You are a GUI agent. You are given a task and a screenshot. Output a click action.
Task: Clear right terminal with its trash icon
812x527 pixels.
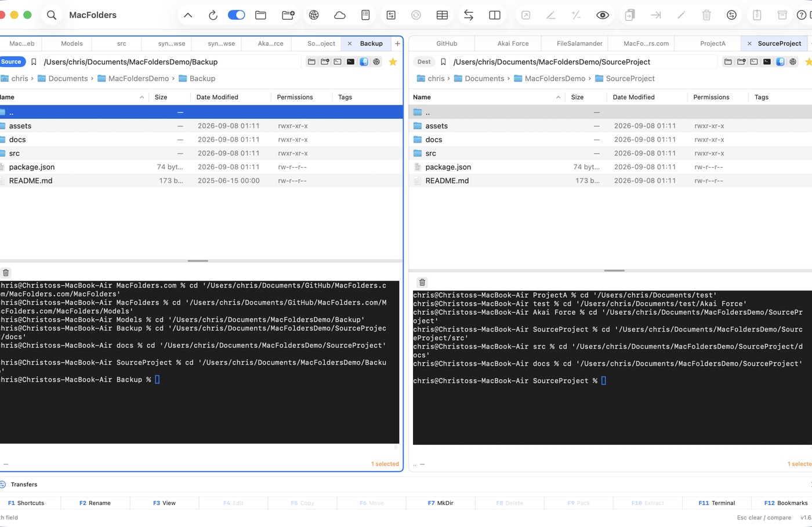click(422, 282)
